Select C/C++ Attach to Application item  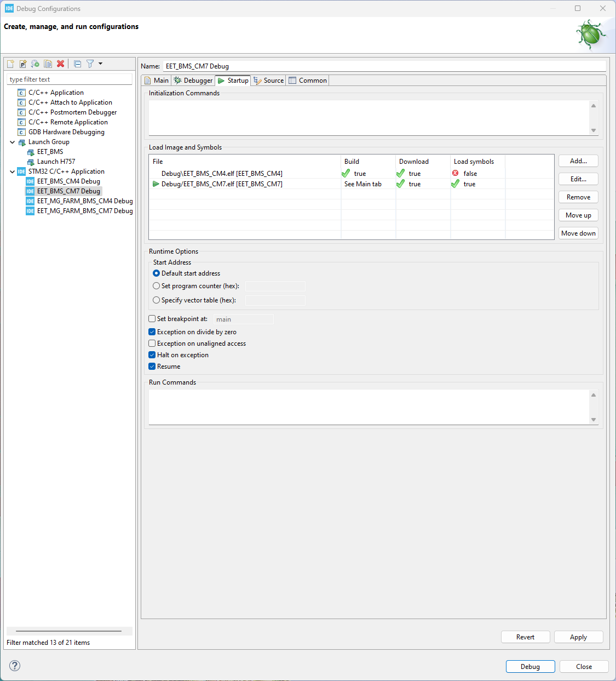70,102
